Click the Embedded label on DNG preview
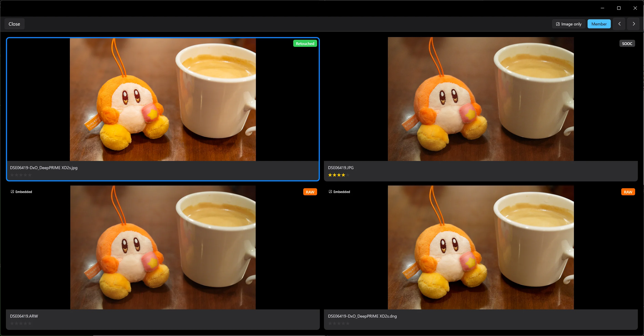This screenshot has height=336, width=644. tap(339, 192)
